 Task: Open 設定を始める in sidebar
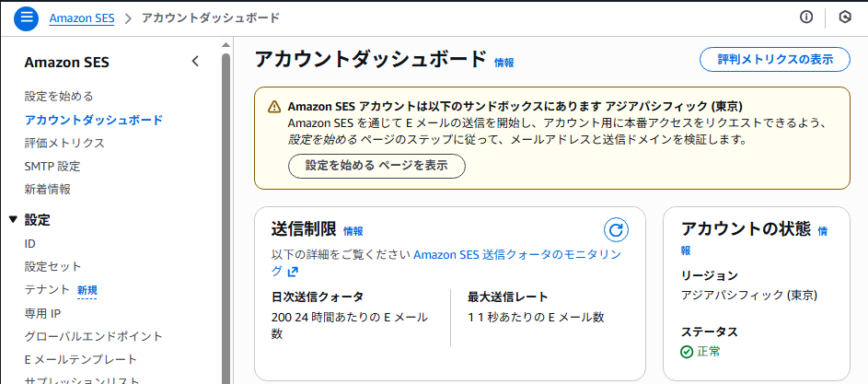pyautogui.click(x=59, y=96)
